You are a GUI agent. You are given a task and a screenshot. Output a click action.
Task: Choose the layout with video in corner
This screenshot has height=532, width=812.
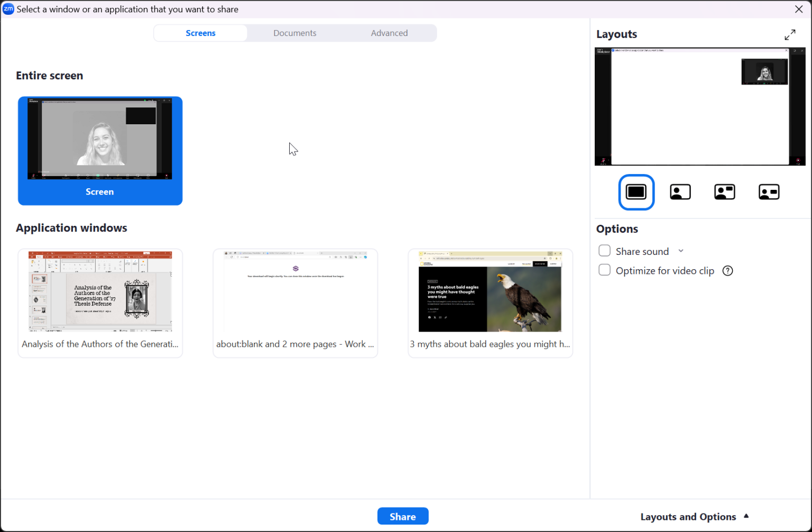coord(725,192)
